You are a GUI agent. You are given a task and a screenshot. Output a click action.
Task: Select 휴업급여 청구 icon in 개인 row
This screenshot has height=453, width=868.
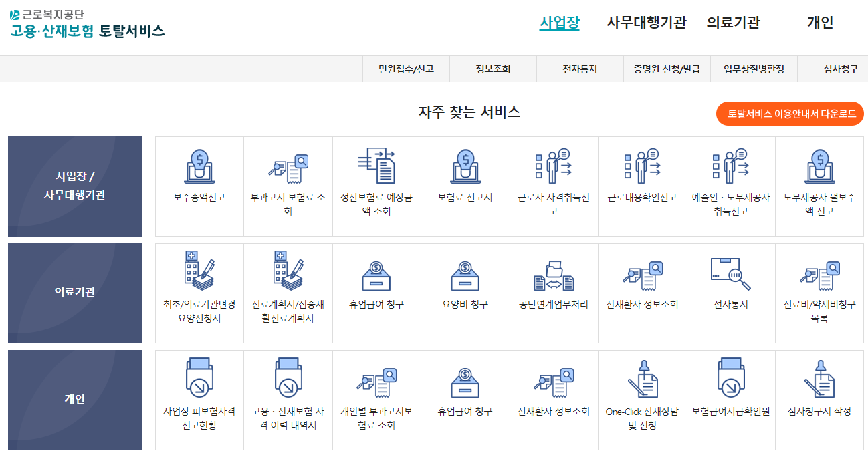[465, 382]
